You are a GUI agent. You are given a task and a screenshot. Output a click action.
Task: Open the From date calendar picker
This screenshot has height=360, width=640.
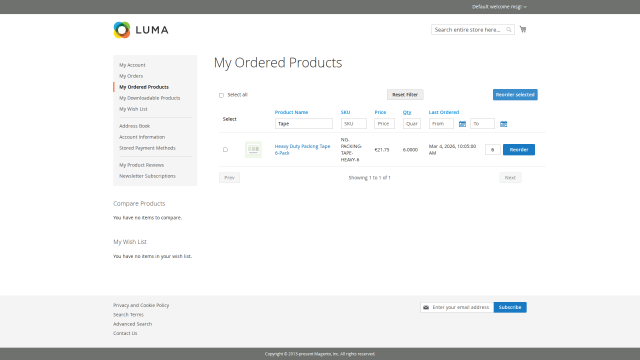(462, 124)
